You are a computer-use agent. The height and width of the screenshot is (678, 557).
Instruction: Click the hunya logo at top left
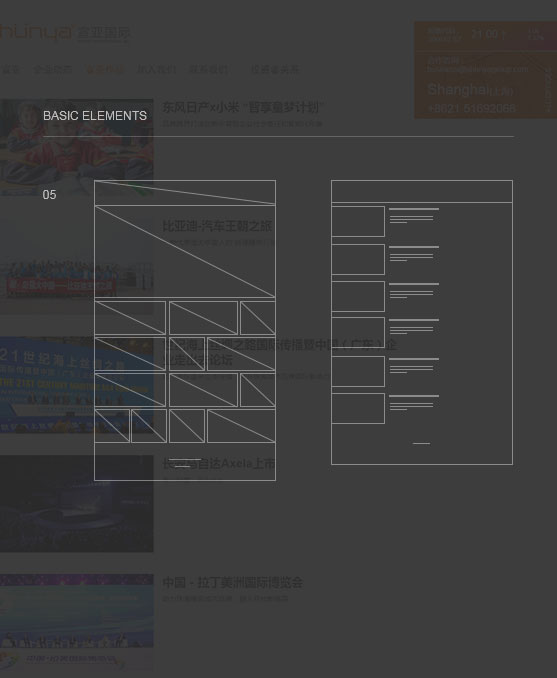pyautogui.click(x=65, y=33)
